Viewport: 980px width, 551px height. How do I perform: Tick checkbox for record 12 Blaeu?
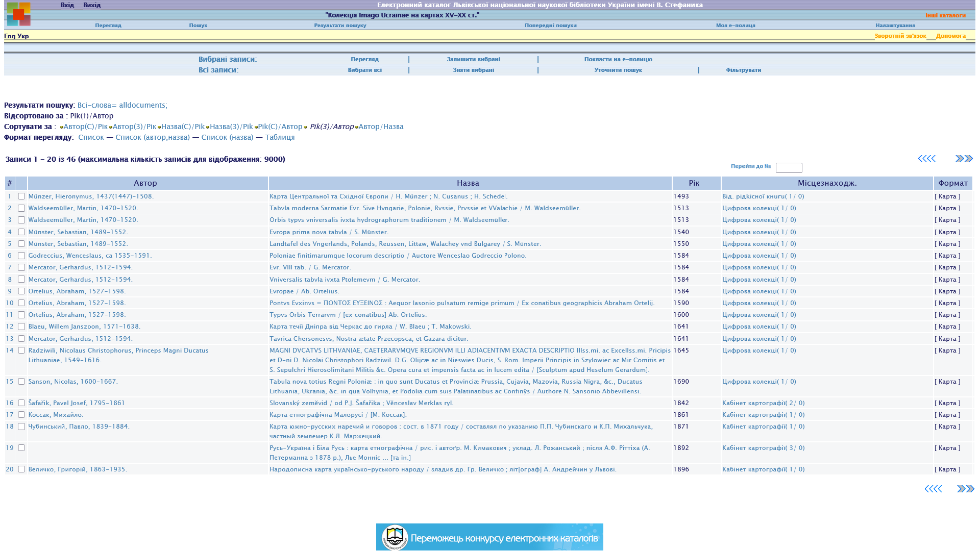pyautogui.click(x=21, y=327)
